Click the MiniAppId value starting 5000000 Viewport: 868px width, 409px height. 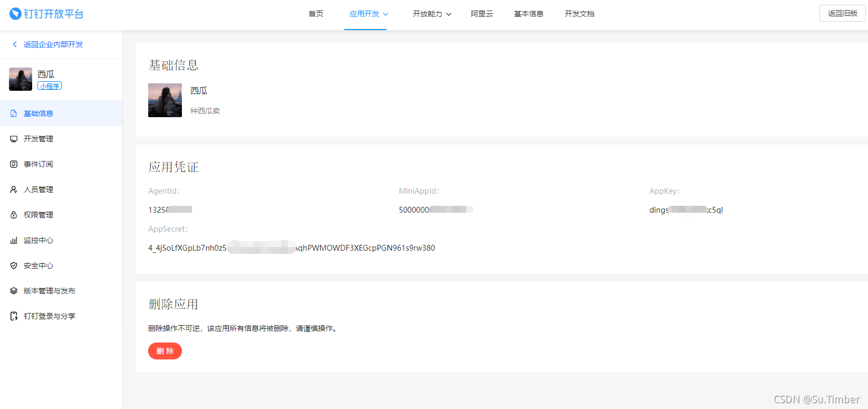point(436,210)
